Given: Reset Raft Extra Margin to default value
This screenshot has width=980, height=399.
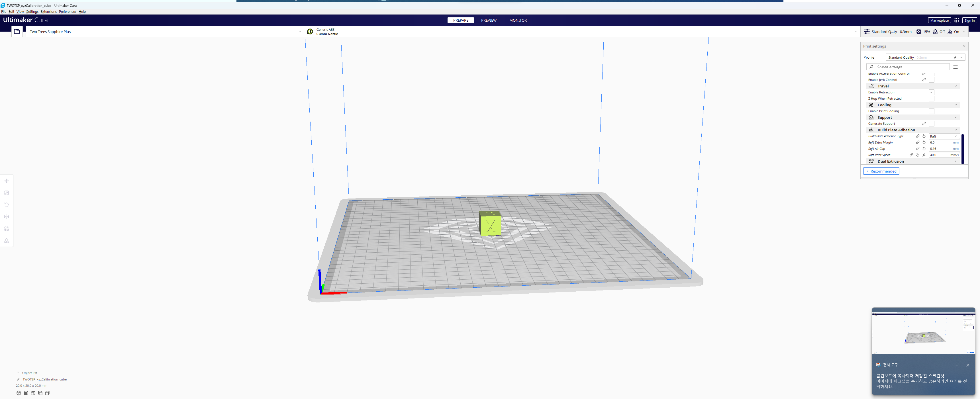Looking at the screenshot, I should point(924,142).
